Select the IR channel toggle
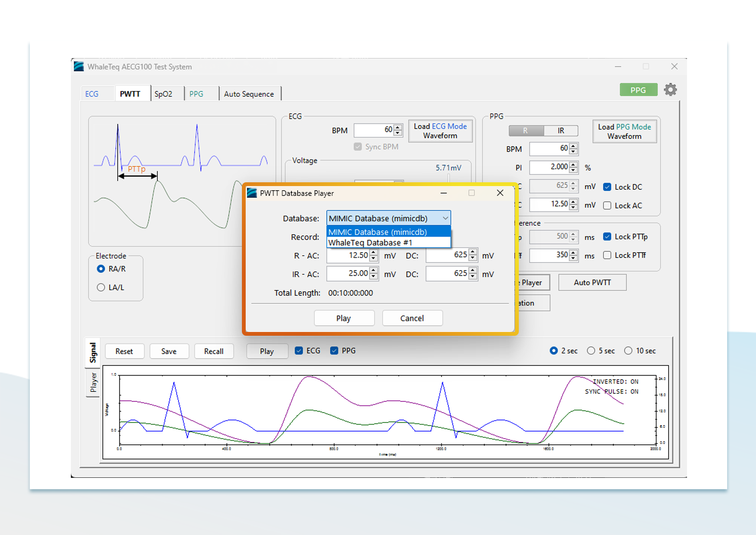 pyautogui.click(x=561, y=131)
